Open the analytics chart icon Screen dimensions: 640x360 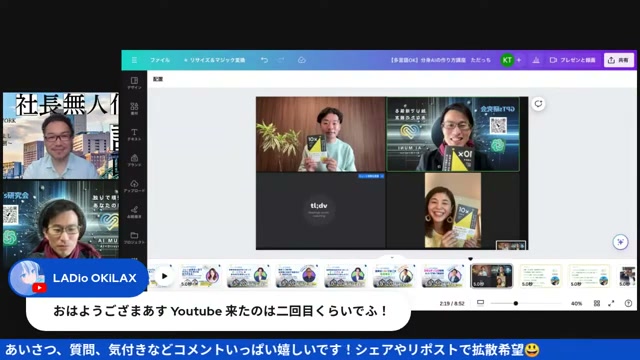[x=536, y=60]
